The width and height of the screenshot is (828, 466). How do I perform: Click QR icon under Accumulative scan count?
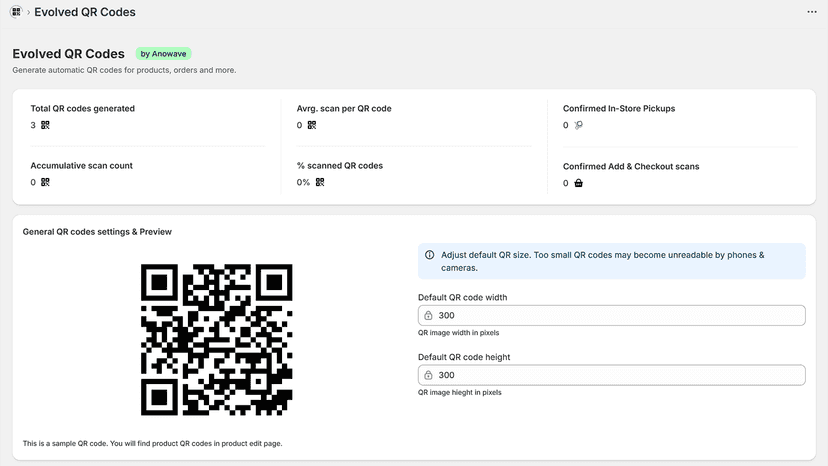pos(45,182)
